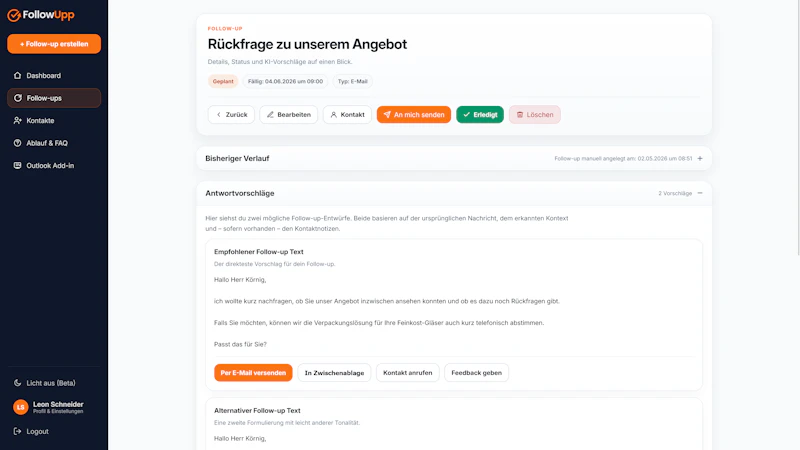Viewport: 800px width, 450px height.
Task: Click the Dashboard home icon
Action: (17, 76)
